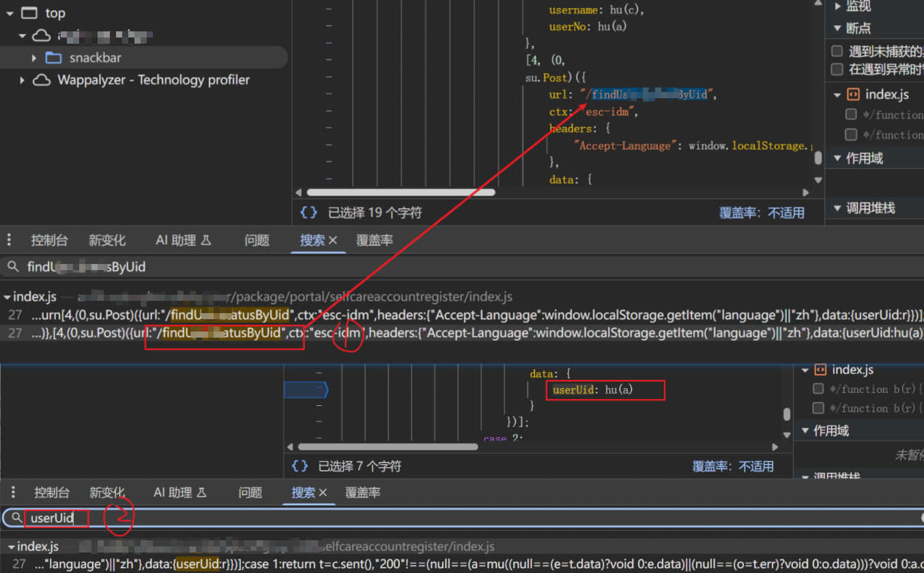Collapse the upper 调用堆栈 (Call Stack) section
This screenshot has height=573, width=924.
pyautogui.click(x=837, y=208)
